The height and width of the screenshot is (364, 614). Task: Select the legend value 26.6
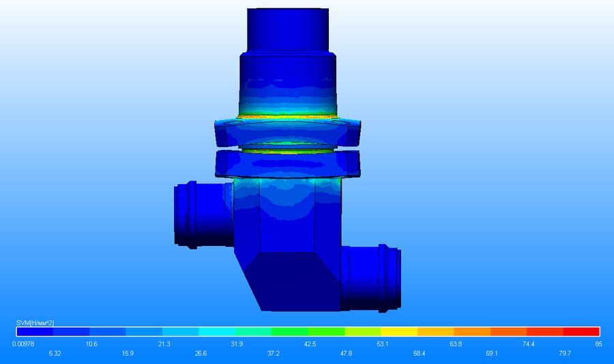coord(201,353)
